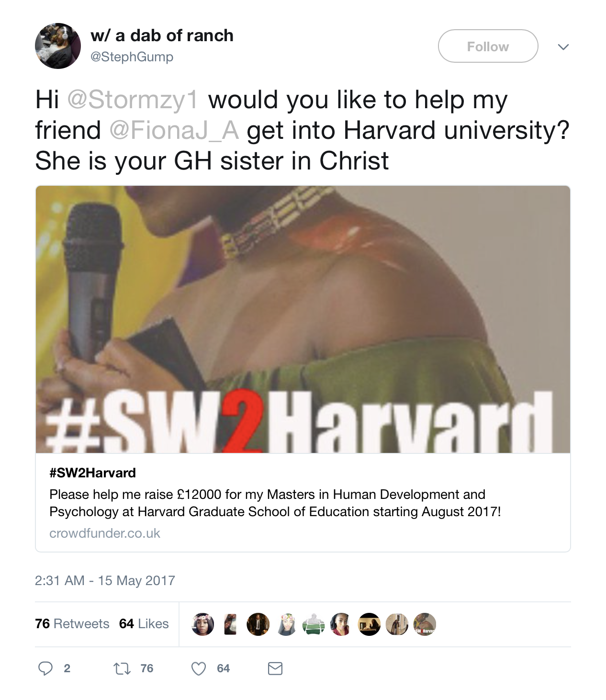View the 64 Likes list
This screenshot has height=700, width=606.
[x=144, y=623]
